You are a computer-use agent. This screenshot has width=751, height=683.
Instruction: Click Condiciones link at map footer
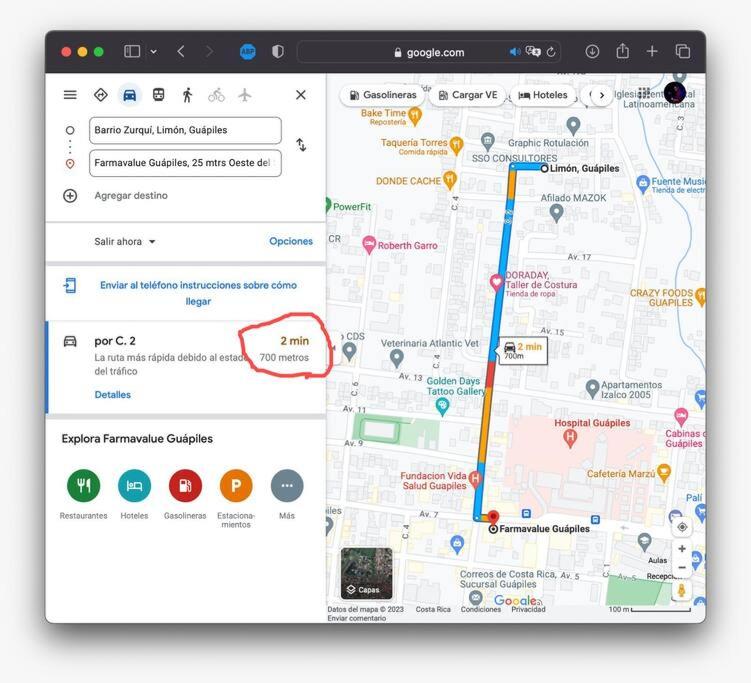point(480,609)
